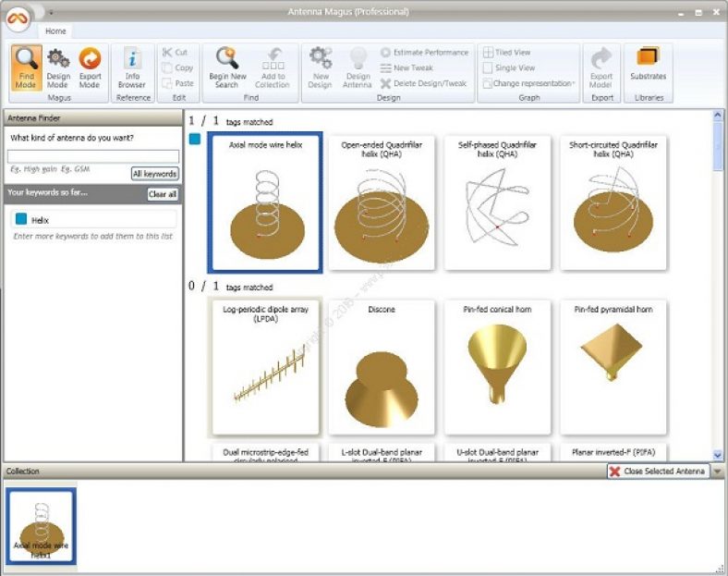728x576 pixels.
Task: Enable Tiled View for graphs
Action: click(507, 53)
